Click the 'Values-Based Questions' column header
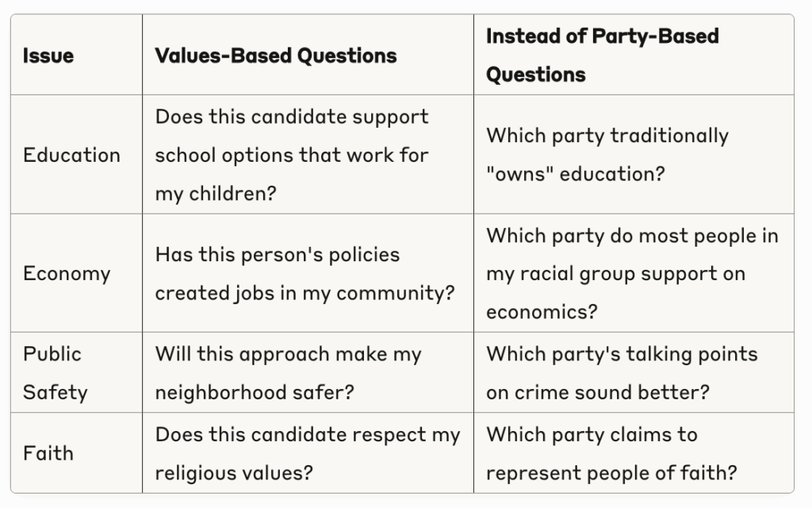Screen dimensions: 812x508 coord(276,56)
